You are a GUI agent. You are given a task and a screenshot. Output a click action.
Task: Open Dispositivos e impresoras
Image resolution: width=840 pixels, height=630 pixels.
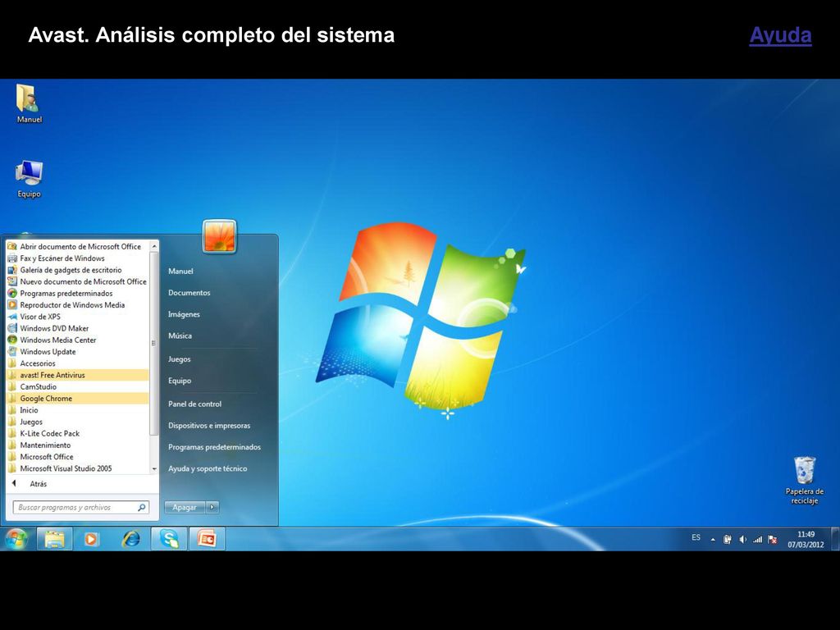coord(209,426)
